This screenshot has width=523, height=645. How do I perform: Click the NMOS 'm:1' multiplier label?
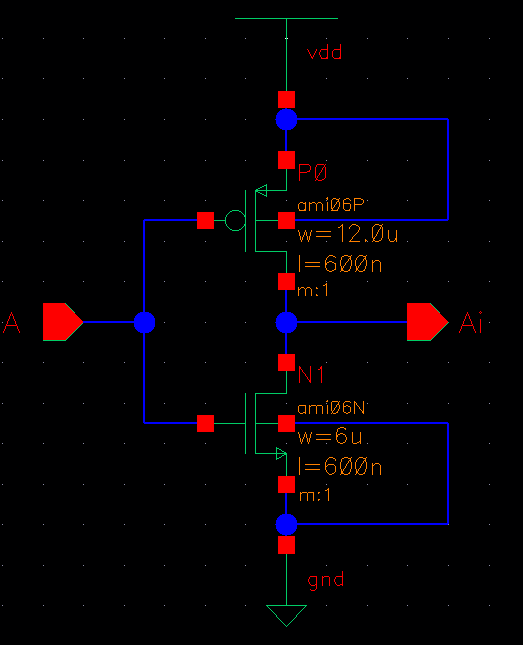coord(315,495)
